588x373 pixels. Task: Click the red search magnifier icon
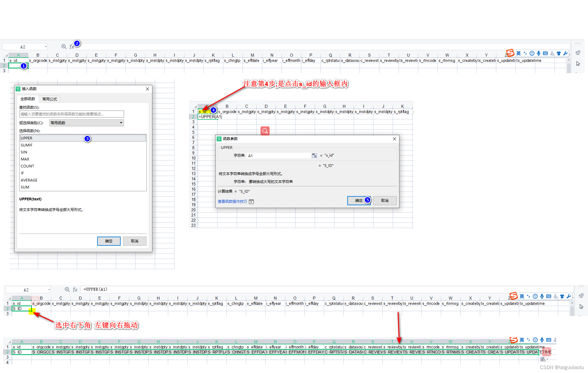(265, 131)
